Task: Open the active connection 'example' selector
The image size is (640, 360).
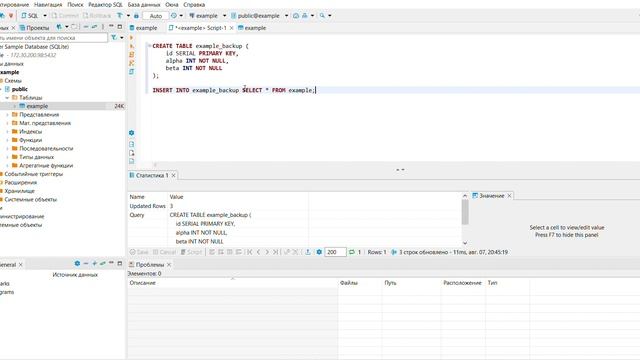Action: (x=207, y=16)
